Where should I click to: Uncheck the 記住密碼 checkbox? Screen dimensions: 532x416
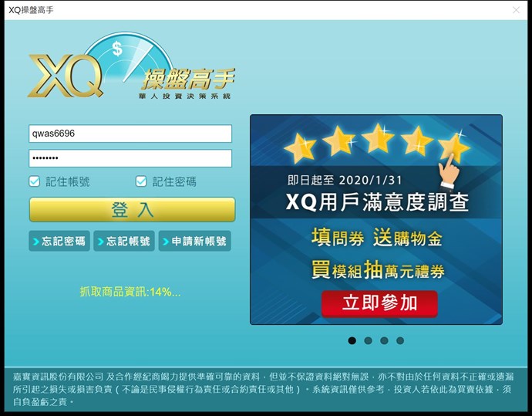(x=141, y=181)
